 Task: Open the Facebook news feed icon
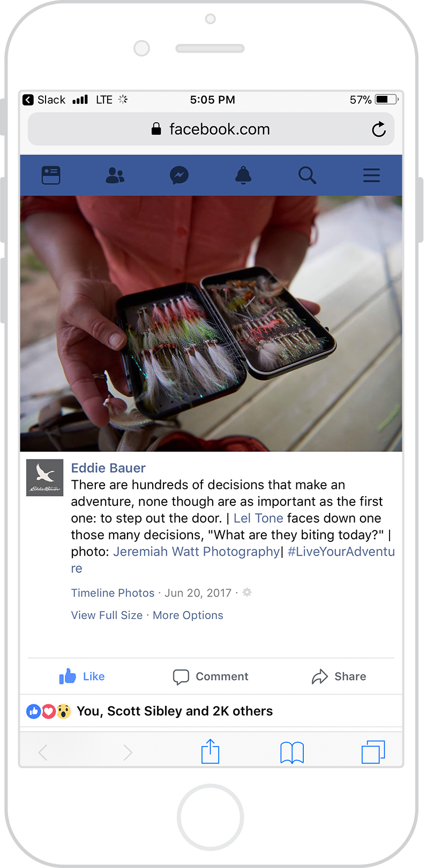point(51,175)
